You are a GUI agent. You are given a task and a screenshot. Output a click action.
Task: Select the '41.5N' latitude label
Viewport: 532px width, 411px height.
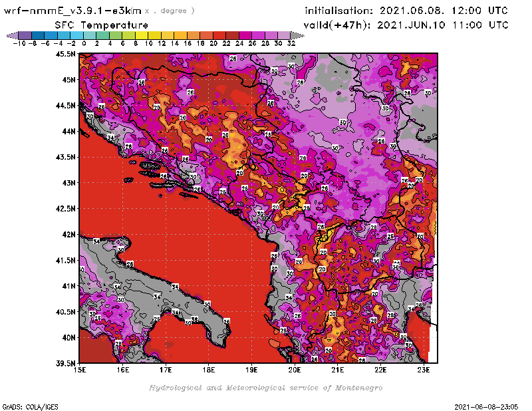65,260
